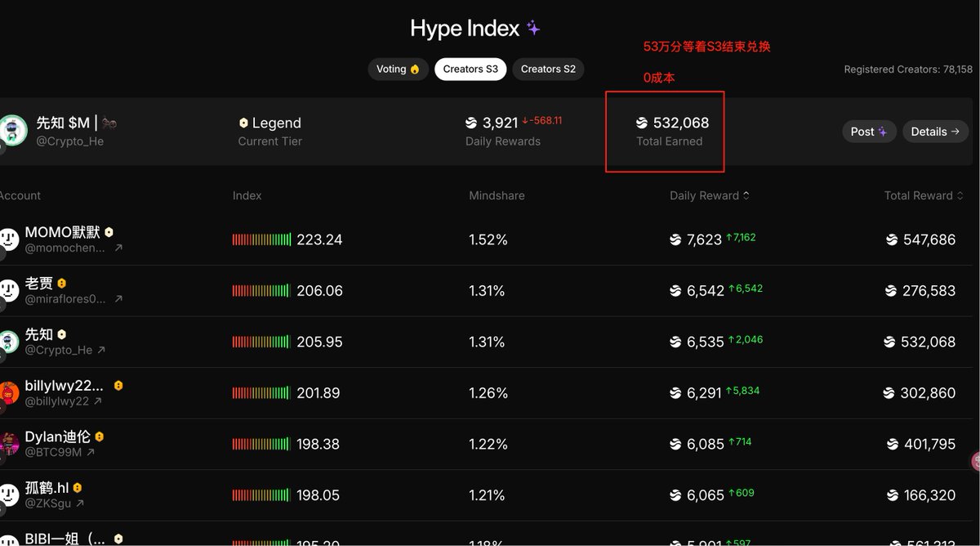Open billylwy22 avatar
980x546 pixels.
(9, 392)
